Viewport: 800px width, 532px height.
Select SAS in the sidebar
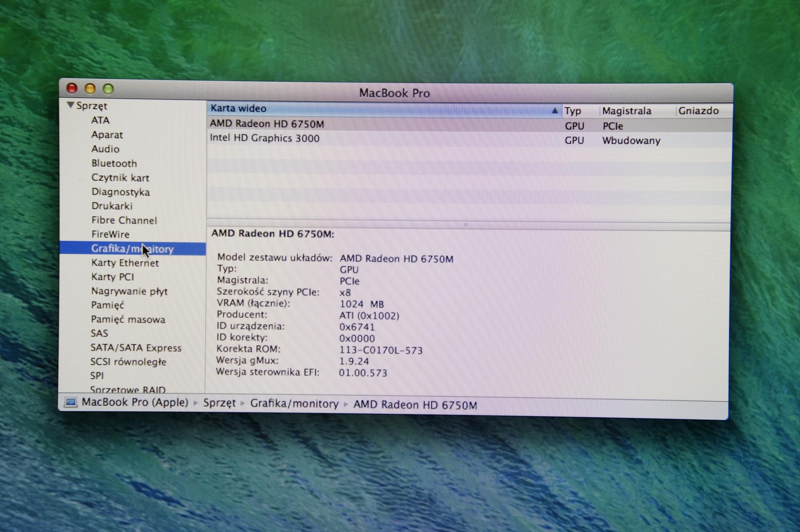tap(99, 333)
